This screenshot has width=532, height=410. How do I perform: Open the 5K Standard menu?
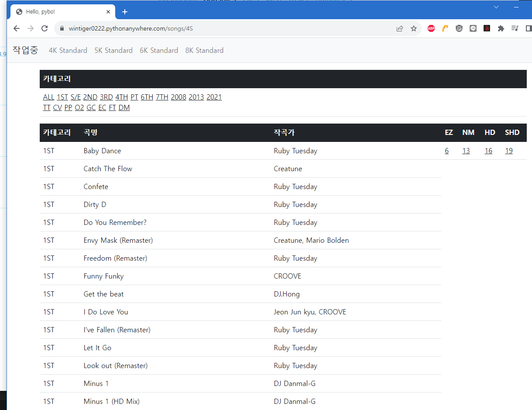click(113, 50)
